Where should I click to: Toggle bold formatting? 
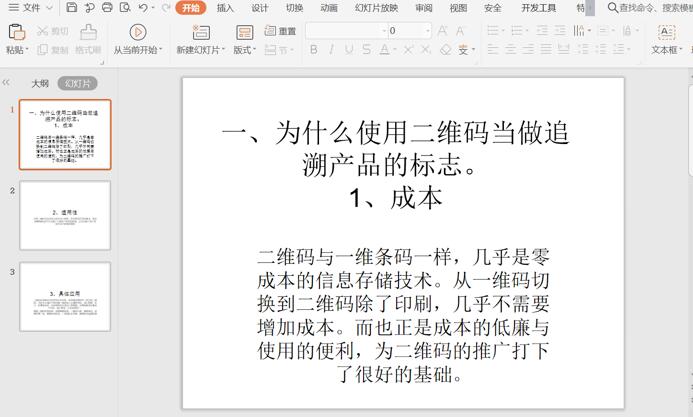pyautogui.click(x=313, y=50)
